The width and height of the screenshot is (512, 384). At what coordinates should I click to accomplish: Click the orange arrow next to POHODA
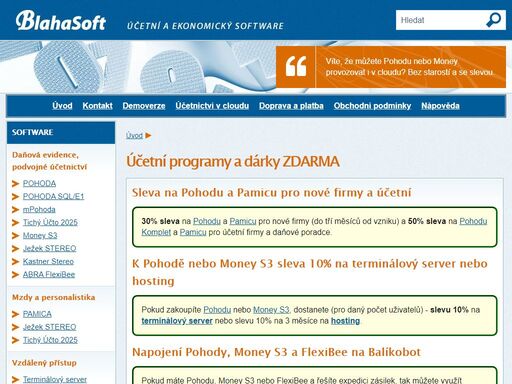[15, 184]
